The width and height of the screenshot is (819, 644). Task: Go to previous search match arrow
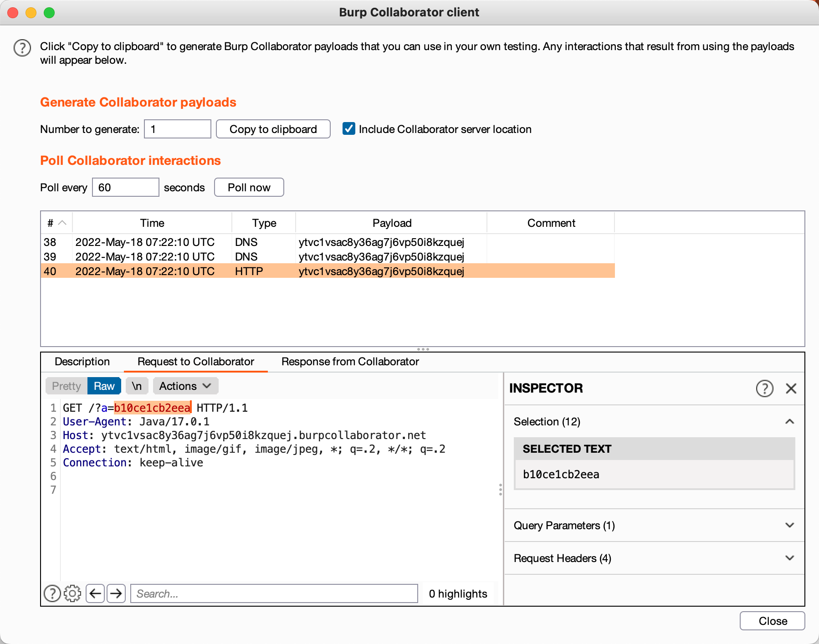(95, 593)
